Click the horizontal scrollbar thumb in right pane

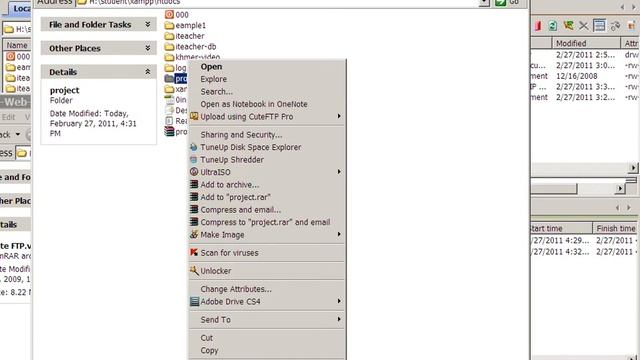pyautogui.click(x=554, y=189)
